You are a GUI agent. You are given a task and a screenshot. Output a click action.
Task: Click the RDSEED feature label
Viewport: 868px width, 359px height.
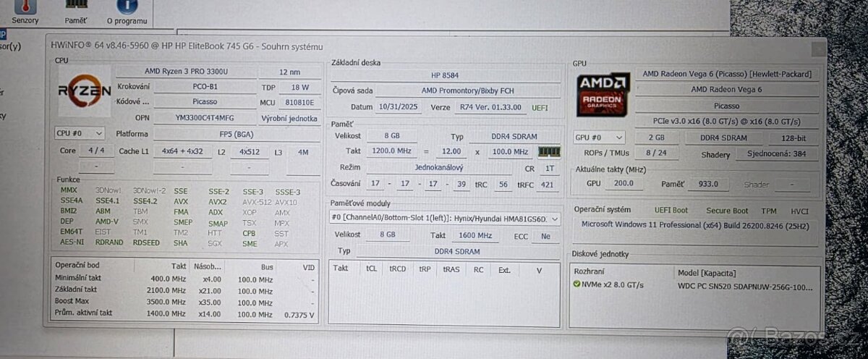(x=145, y=242)
